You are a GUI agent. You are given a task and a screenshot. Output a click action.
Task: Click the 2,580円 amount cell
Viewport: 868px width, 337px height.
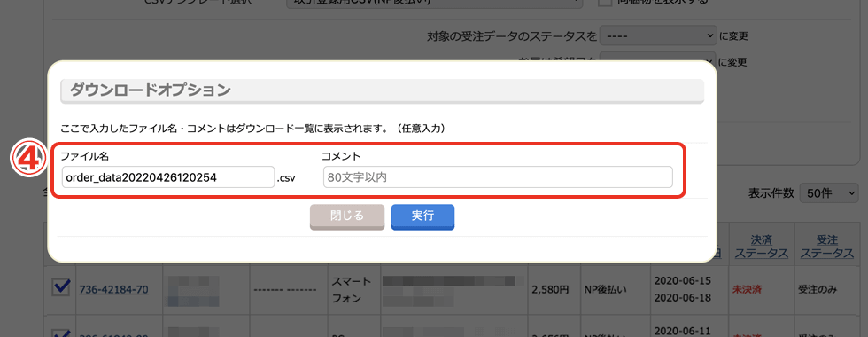click(551, 289)
